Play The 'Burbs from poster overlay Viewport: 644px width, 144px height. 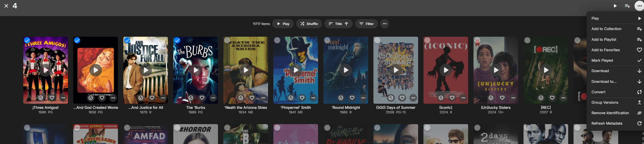[x=196, y=70]
